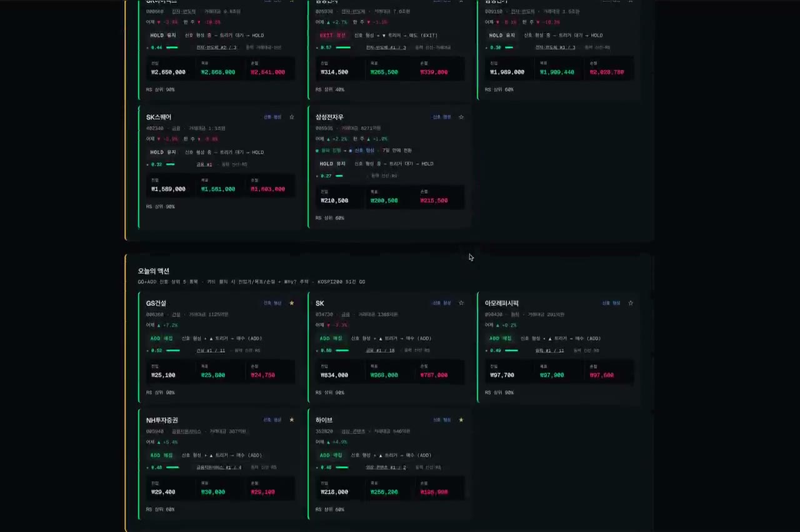Favorite the 아모레퍼시픽 card with its star
800x532 pixels.
tap(631, 303)
